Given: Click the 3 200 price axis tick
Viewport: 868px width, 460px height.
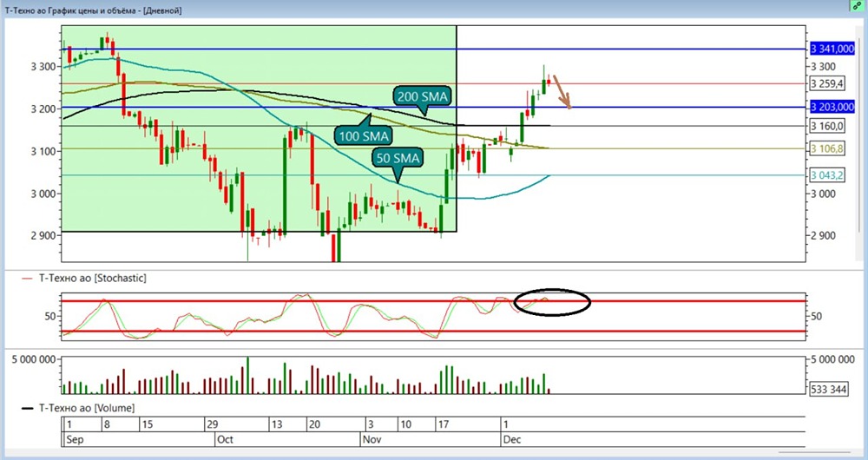Looking at the screenshot, I should [43, 109].
